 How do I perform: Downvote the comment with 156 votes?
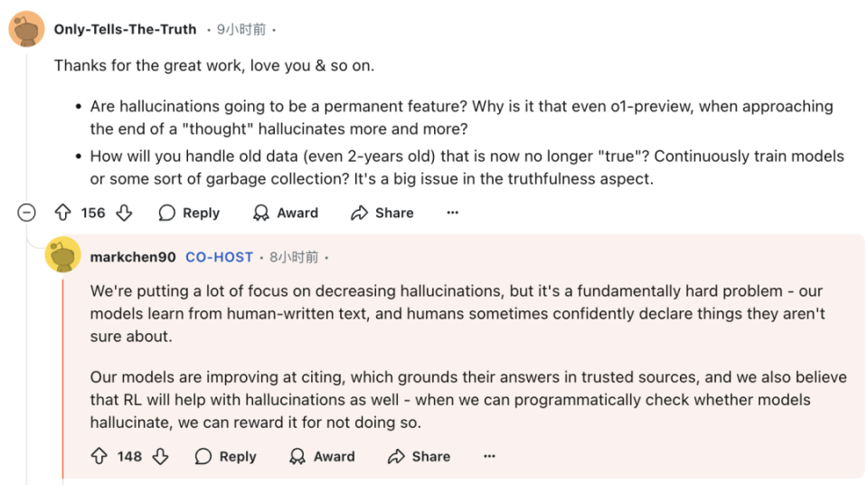pyautogui.click(x=124, y=213)
